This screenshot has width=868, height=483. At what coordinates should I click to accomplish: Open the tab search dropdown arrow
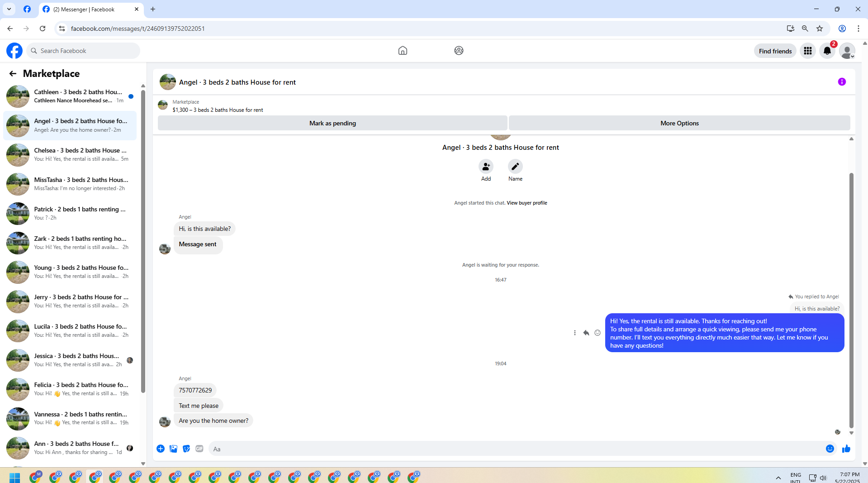(9, 9)
